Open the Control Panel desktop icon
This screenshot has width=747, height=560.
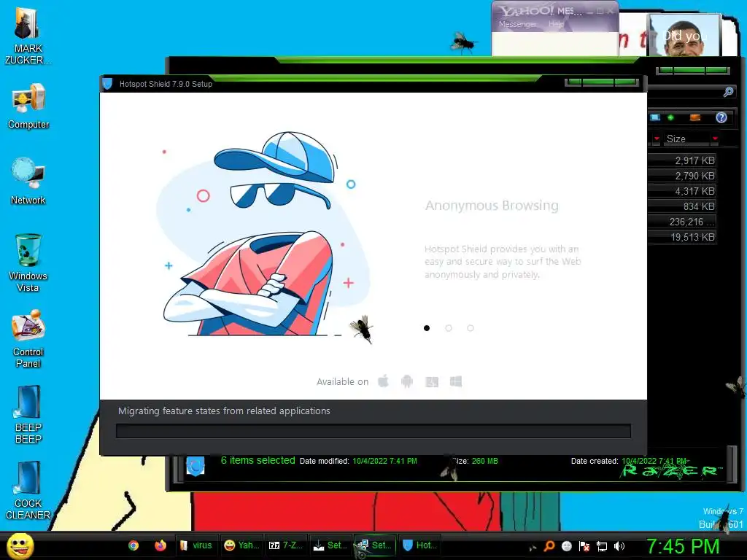(28, 339)
